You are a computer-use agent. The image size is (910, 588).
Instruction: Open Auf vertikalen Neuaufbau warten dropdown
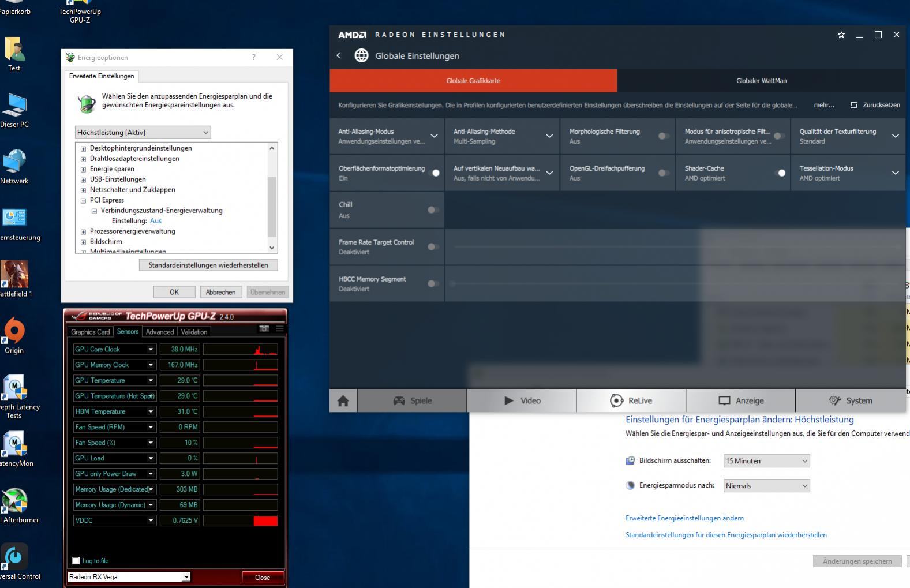pos(549,173)
